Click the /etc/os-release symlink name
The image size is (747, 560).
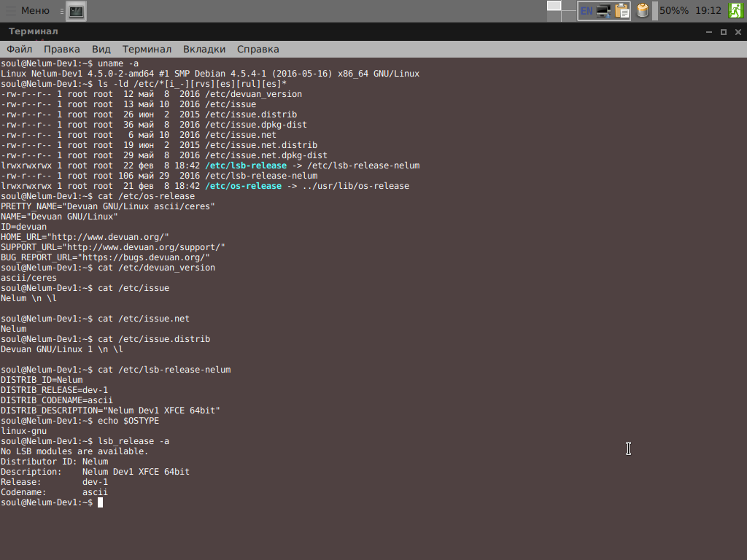tap(244, 186)
